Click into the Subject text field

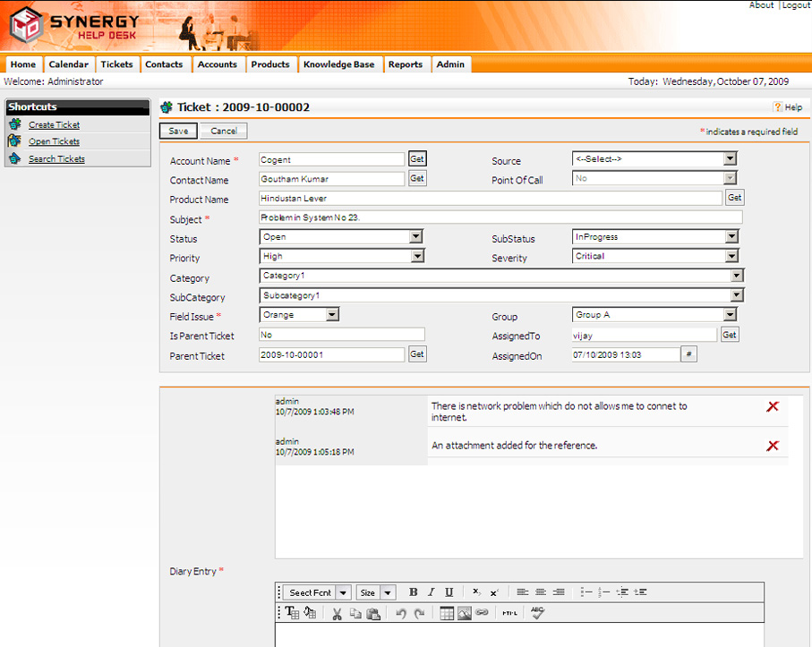pyautogui.click(x=500, y=217)
